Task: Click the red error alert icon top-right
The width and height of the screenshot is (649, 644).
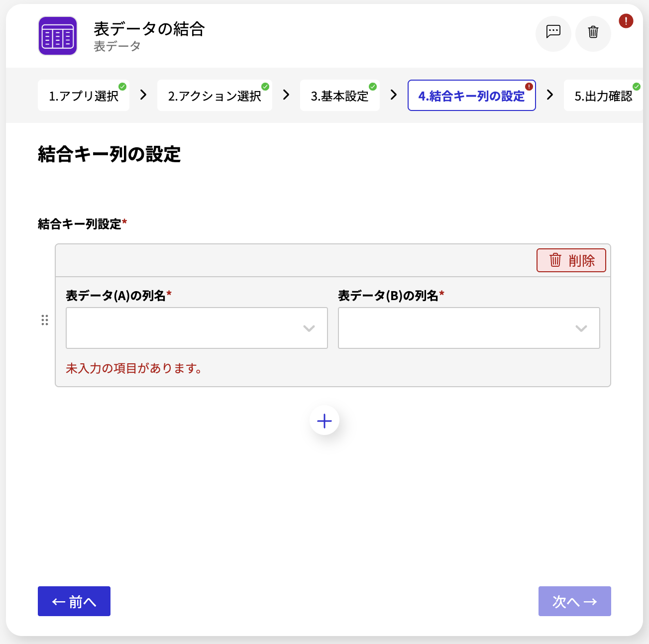Action: point(626,21)
